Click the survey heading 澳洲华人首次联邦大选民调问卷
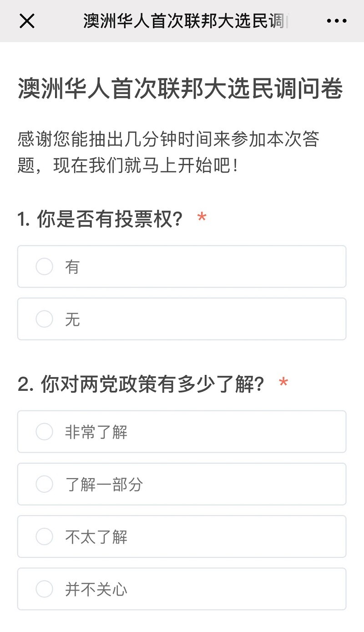This screenshot has height=632, width=364. pyautogui.click(x=180, y=89)
